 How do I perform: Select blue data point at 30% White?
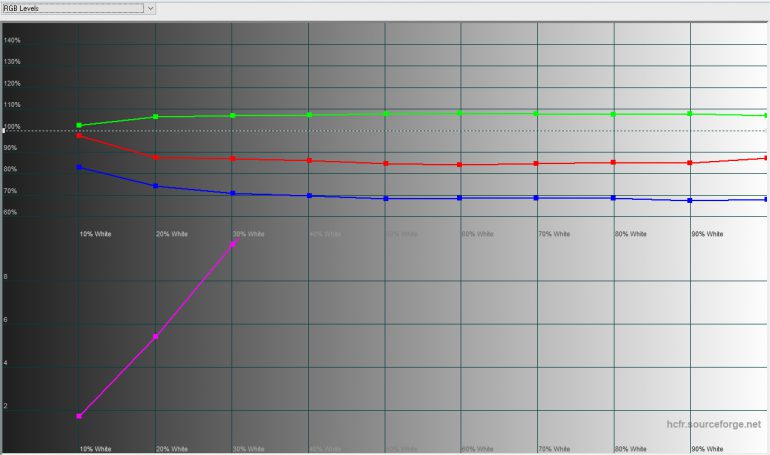click(233, 193)
